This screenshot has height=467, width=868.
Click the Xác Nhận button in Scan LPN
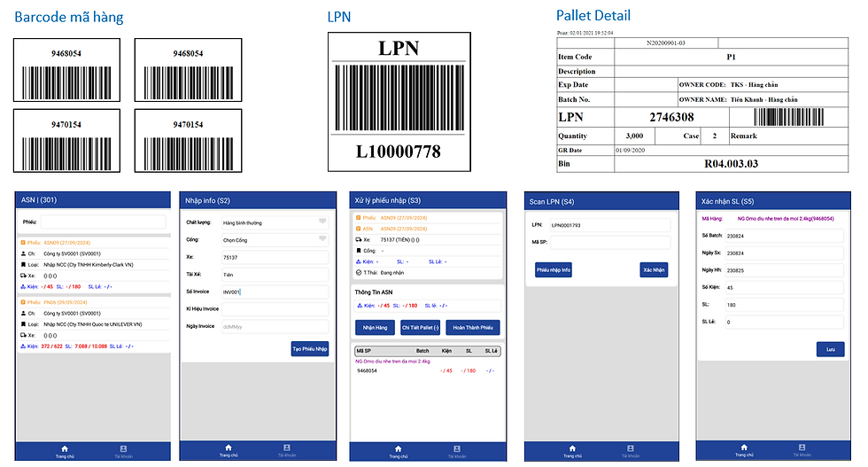coord(654,269)
